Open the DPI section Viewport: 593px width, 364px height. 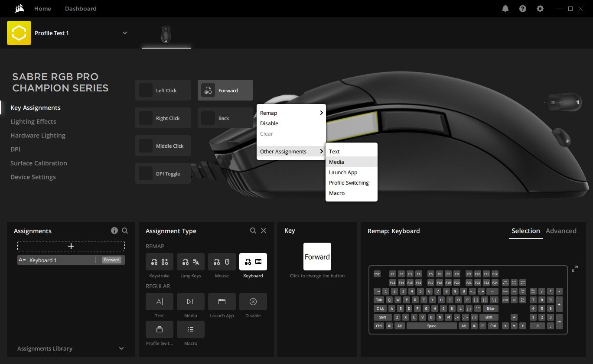(x=15, y=149)
